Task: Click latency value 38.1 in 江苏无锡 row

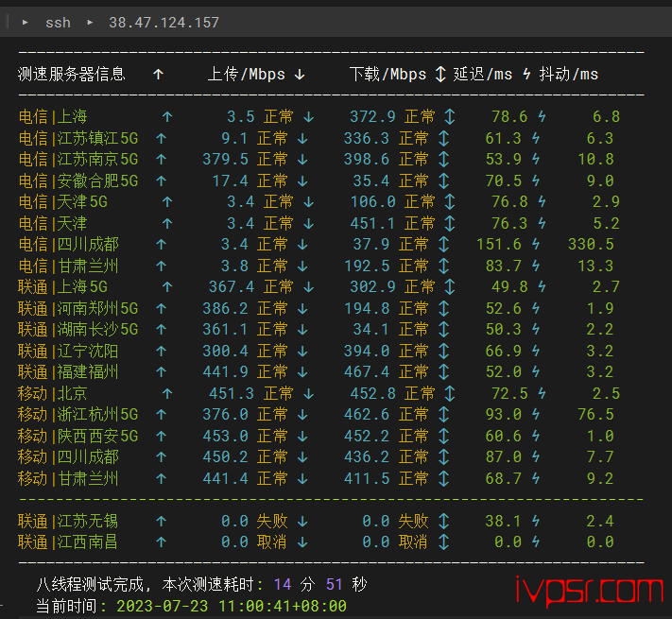Action: tap(503, 522)
